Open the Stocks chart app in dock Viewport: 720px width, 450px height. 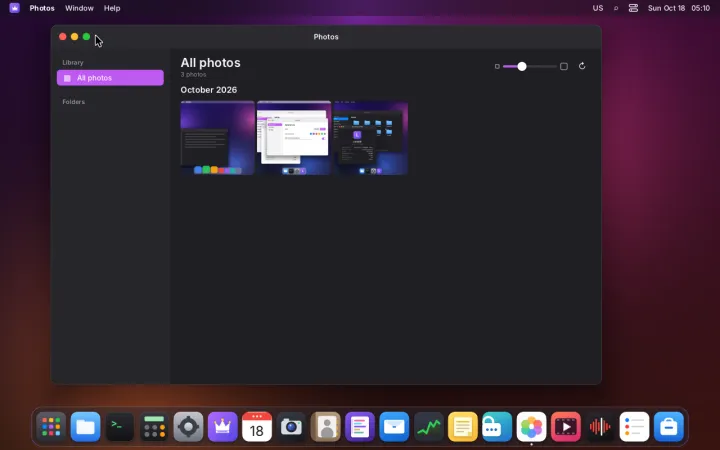click(x=428, y=427)
